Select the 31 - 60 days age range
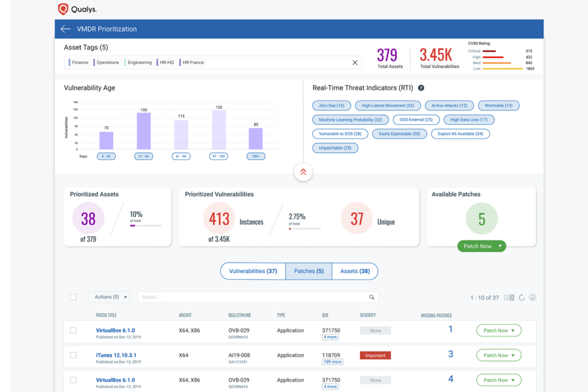The image size is (588, 392). pyautogui.click(x=144, y=156)
